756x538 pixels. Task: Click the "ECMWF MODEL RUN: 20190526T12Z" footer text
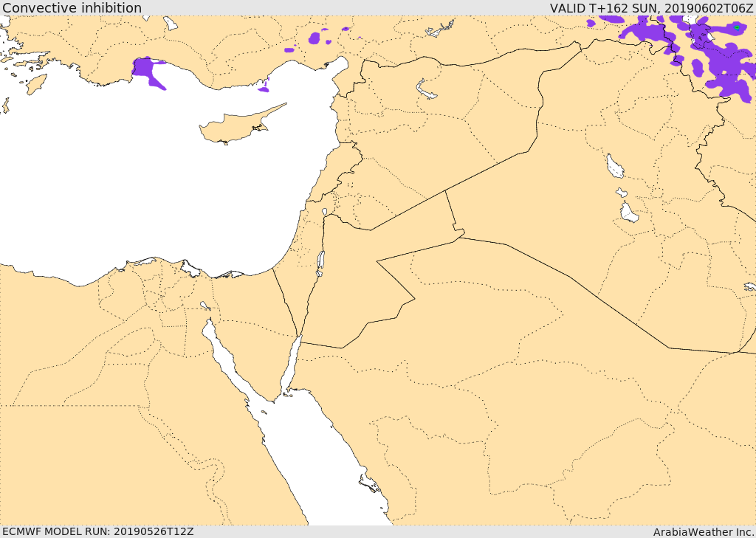pos(98,532)
